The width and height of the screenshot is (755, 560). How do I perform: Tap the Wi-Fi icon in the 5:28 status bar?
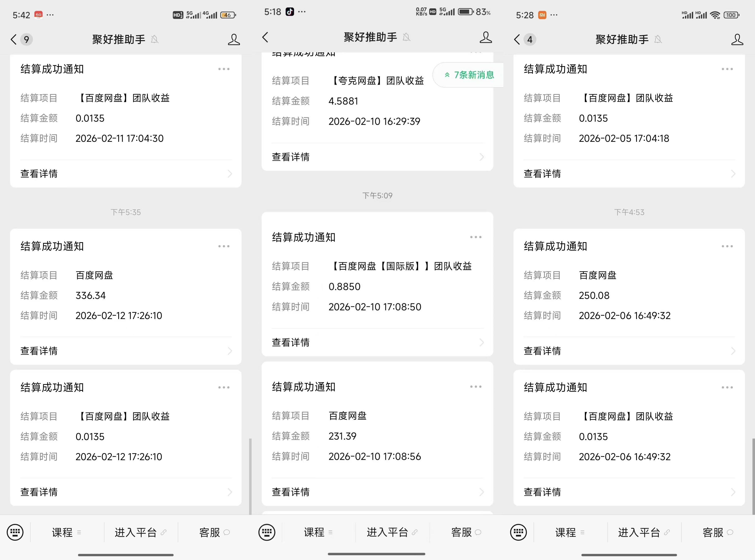click(715, 15)
